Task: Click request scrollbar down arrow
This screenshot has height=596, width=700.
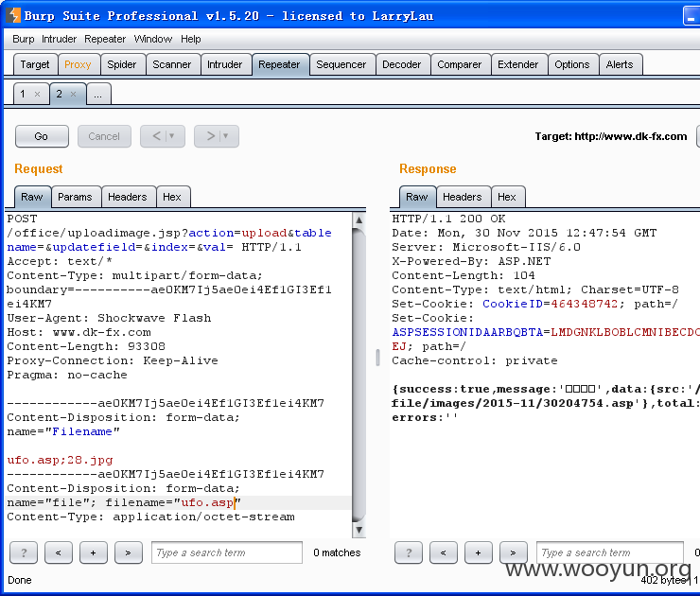Action: pyautogui.click(x=359, y=530)
